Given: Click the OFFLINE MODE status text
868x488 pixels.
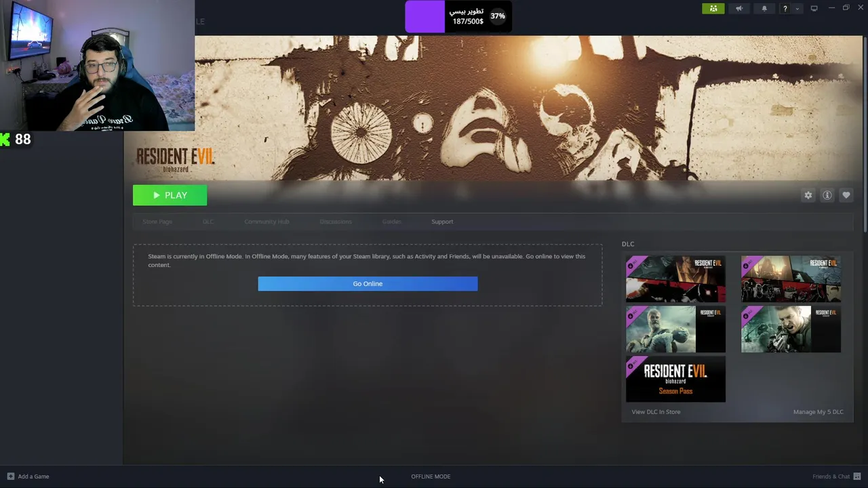Looking at the screenshot, I should [x=431, y=476].
